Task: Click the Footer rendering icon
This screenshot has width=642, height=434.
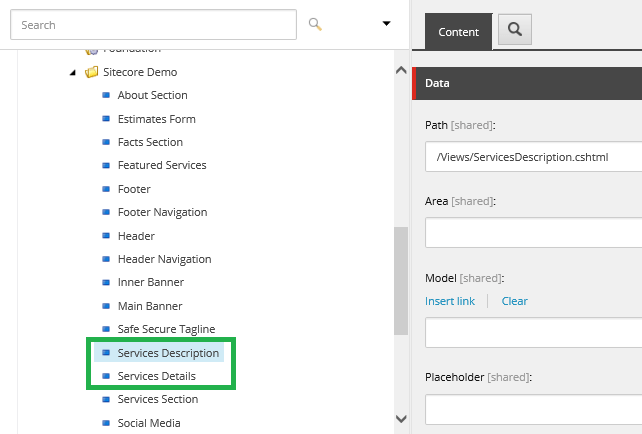Action: [106, 189]
